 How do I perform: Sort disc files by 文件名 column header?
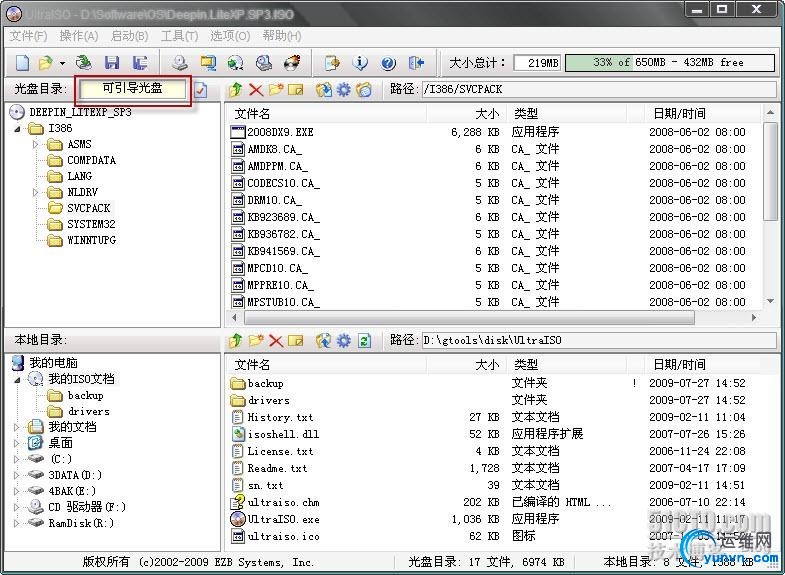pos(325,114)
